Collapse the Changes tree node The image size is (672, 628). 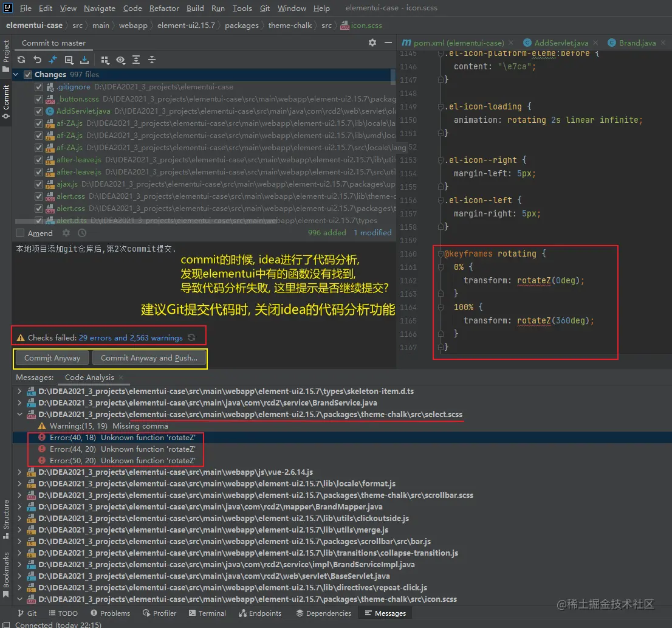click(x=16, y=75)
